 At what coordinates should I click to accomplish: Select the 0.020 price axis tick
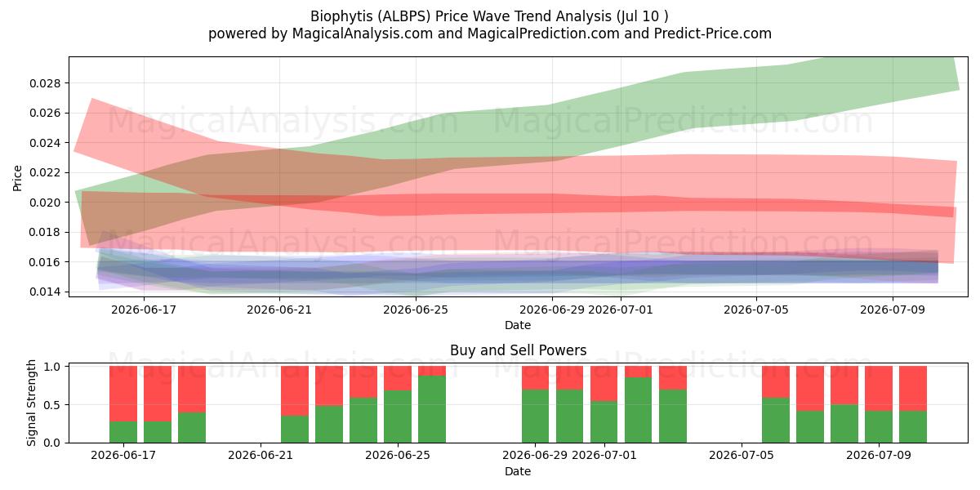[46, 203]
